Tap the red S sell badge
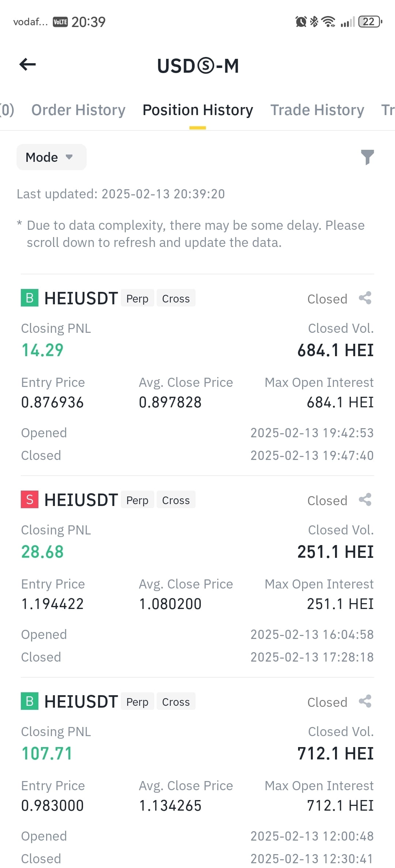The width and height of the screenshot is (395, 868). point(30,500)
